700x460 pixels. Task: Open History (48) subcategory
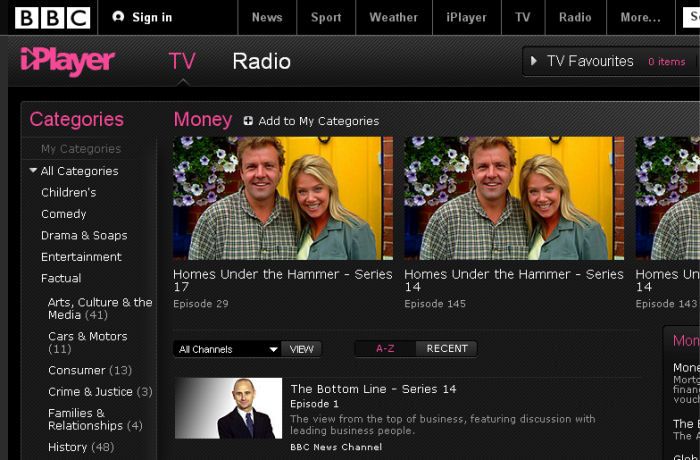(x=81, y=447)
